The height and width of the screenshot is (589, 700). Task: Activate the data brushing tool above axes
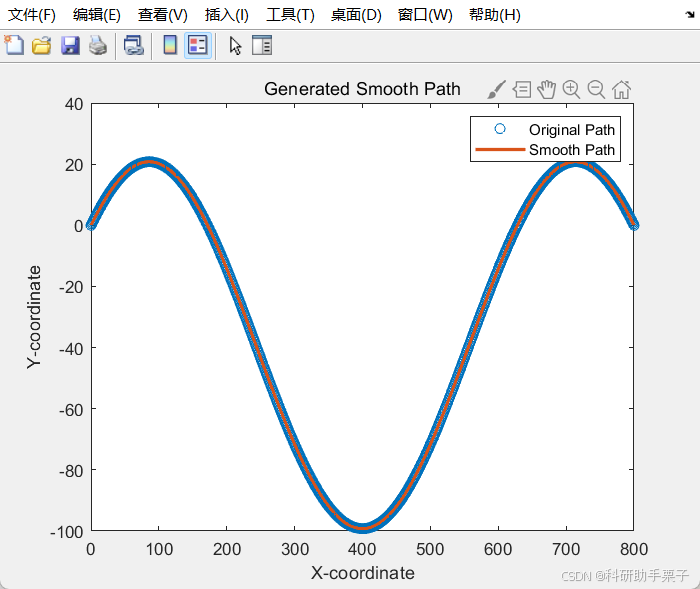pos(496,90)
